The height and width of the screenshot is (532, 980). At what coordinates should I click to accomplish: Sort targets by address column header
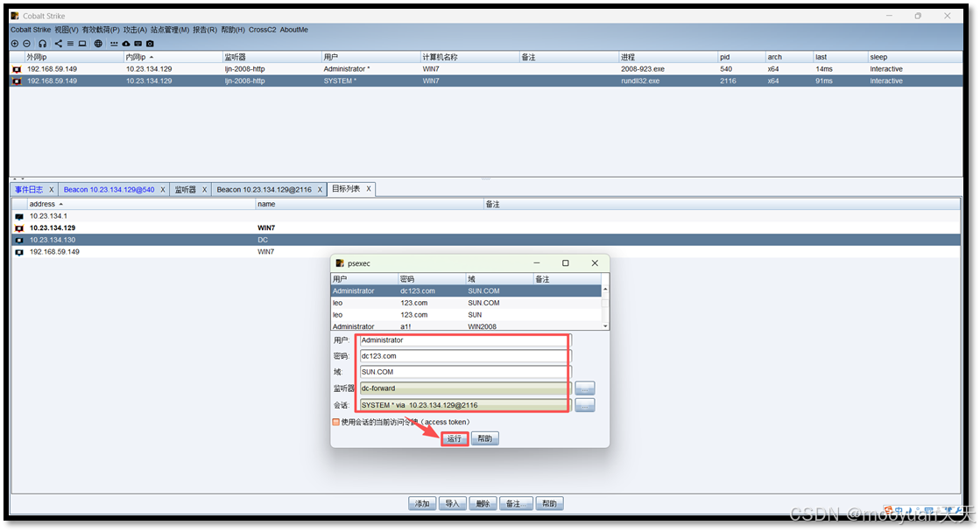coord(141,204)
